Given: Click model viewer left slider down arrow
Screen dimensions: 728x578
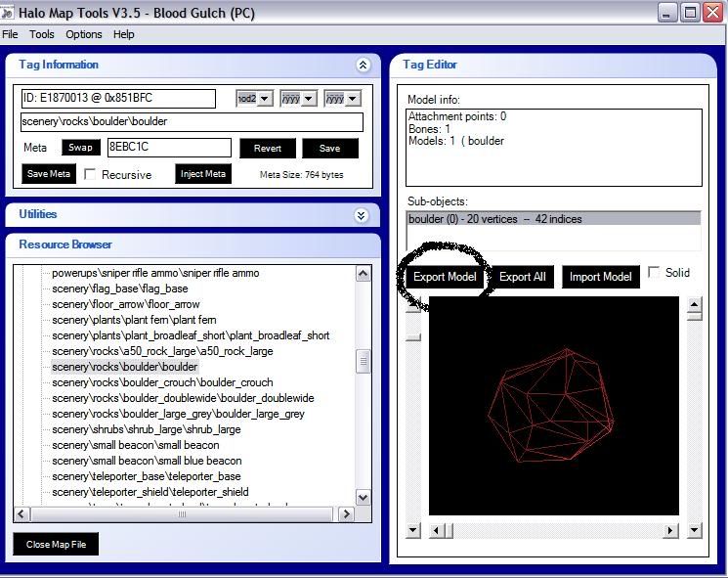Looking at the screenshot, I should (x=412, y=530).
